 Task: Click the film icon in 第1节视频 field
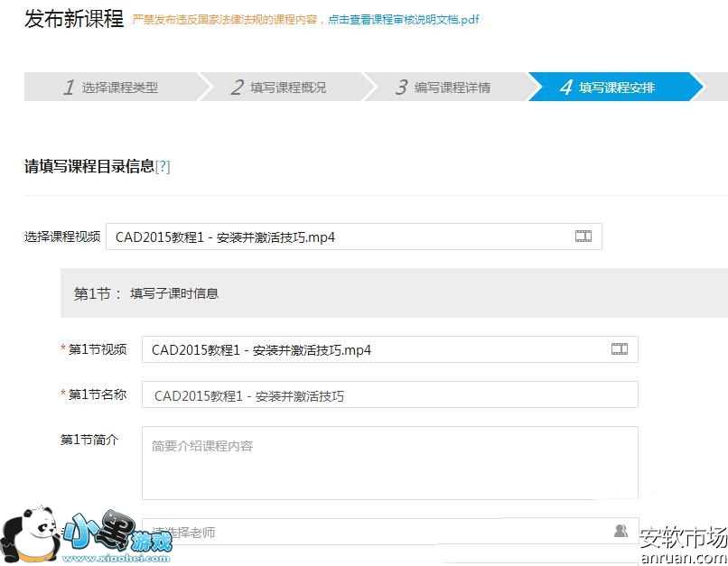click(620, 348)
